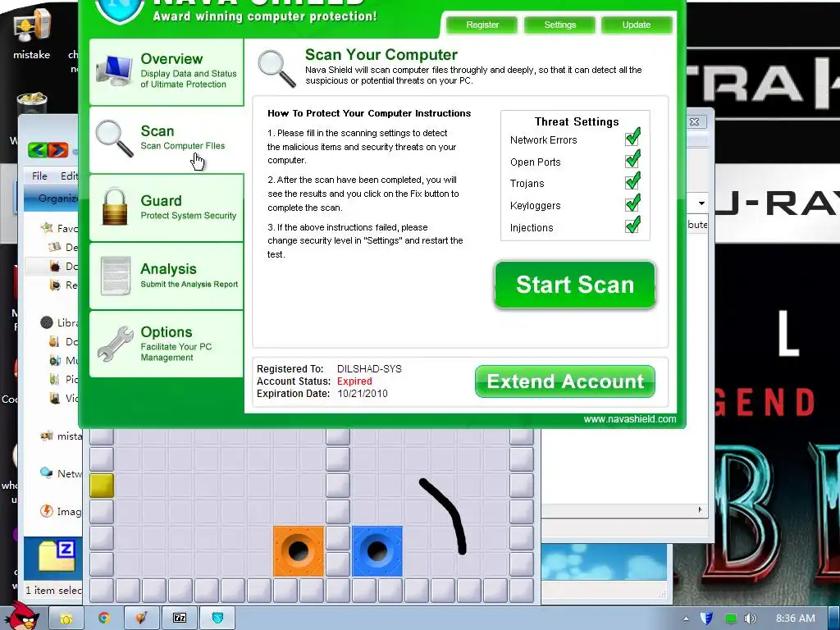Click the 10/21/2010 expiration date
Screen dimensions: 840x630
point(362,394)
